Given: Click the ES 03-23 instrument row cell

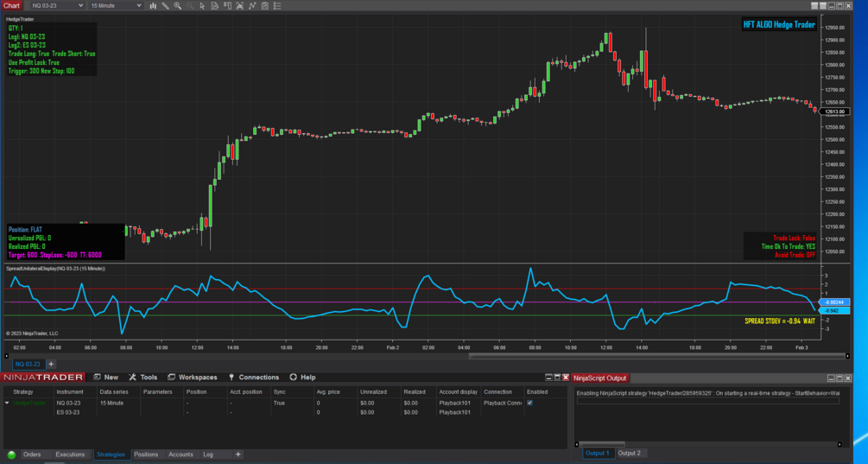Looking at the screenshot, I should (68, 412).
